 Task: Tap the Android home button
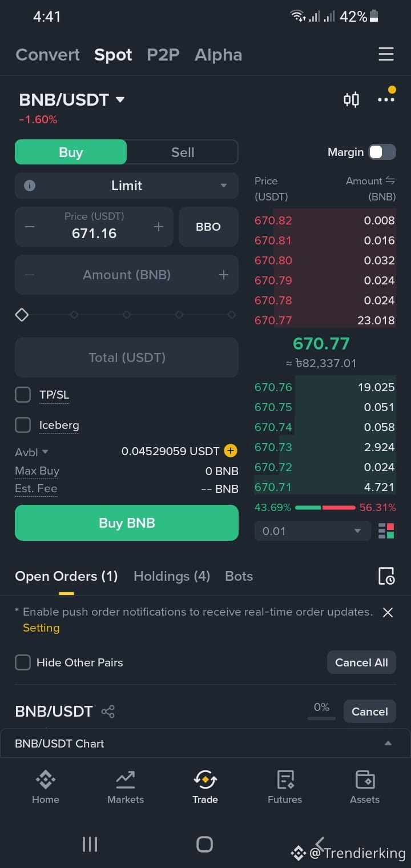click(x=204, y=844)
